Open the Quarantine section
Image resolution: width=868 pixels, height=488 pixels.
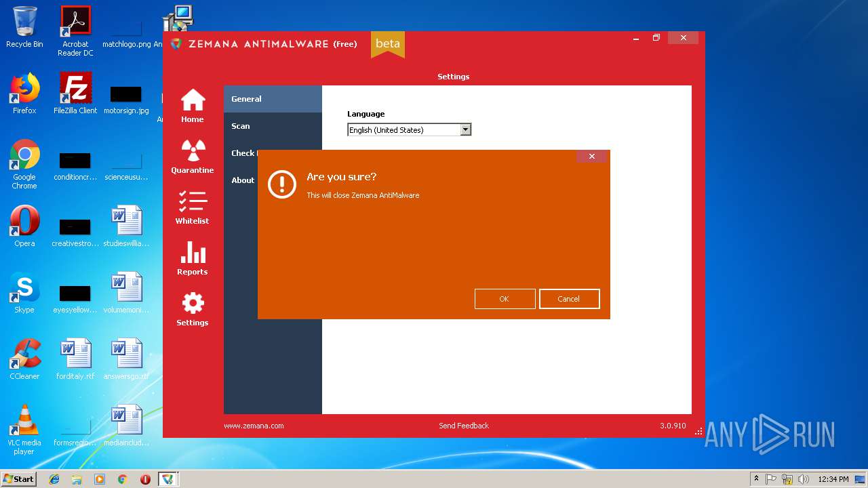point(193,157)
